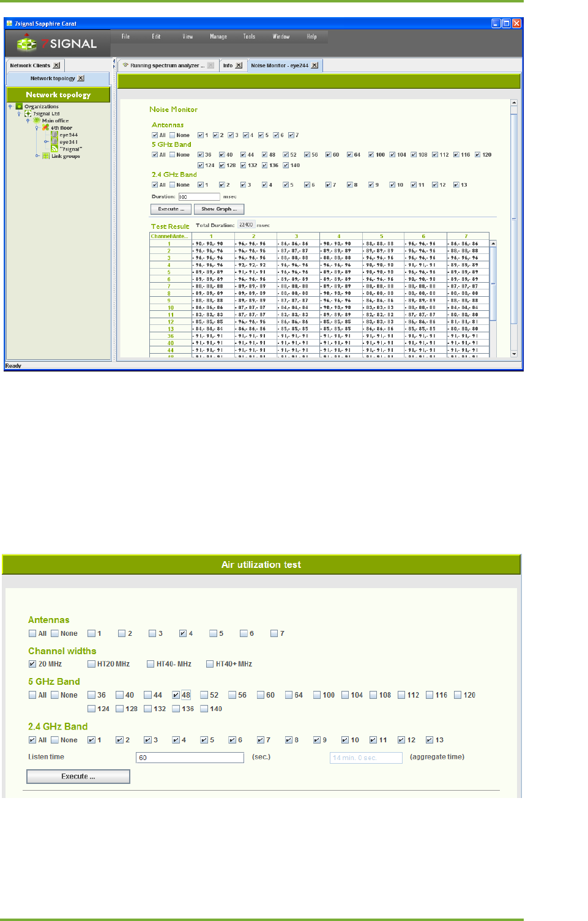Uncheck 2.4 GHz channel 11 in Air utilization
The width and height of the screenshot is (588, 921).
373,740
